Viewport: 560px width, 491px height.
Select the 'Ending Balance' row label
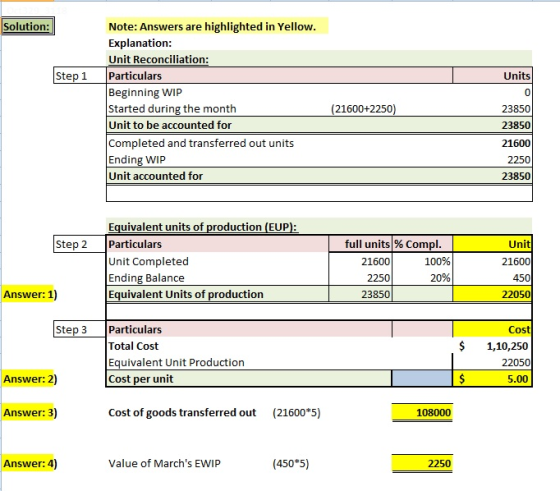coord(146,278)
